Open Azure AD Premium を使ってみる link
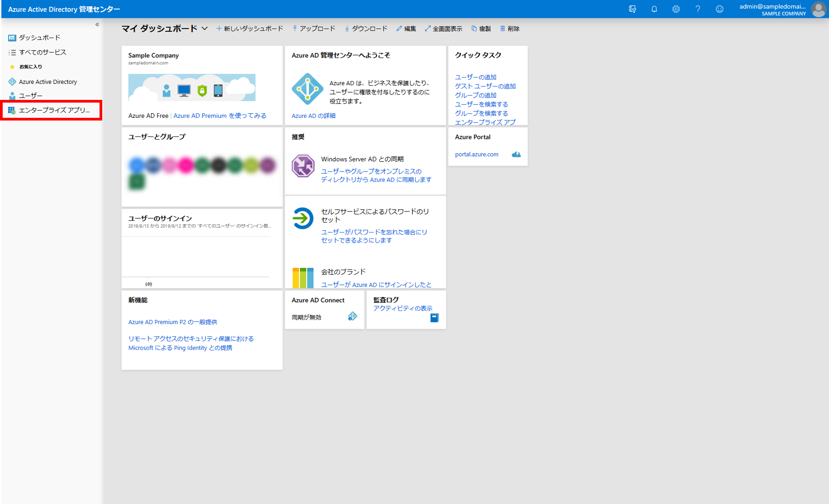The height and width of the screenshot is (504, 829). tap(220, 116)
